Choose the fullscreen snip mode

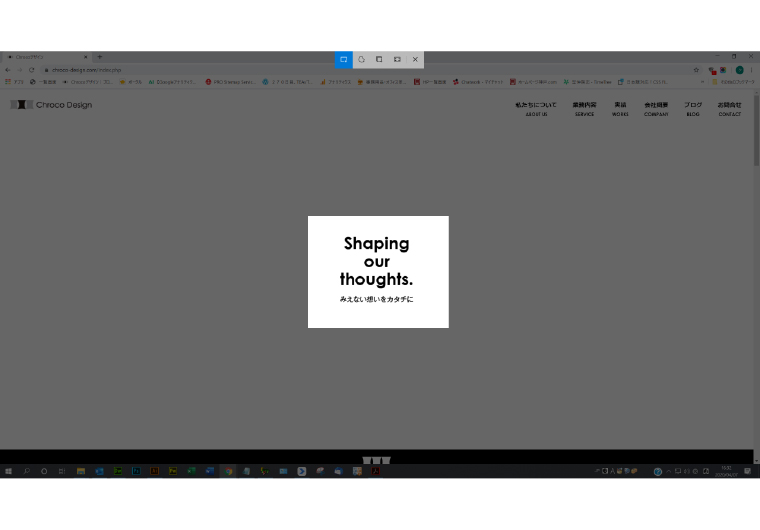coord(397,60)
